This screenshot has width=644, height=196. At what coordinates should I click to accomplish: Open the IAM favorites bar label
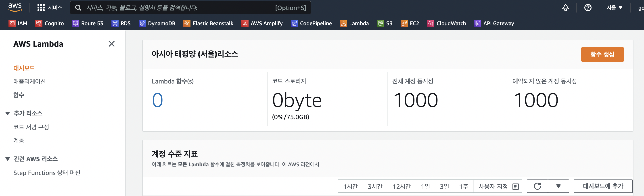23,23
